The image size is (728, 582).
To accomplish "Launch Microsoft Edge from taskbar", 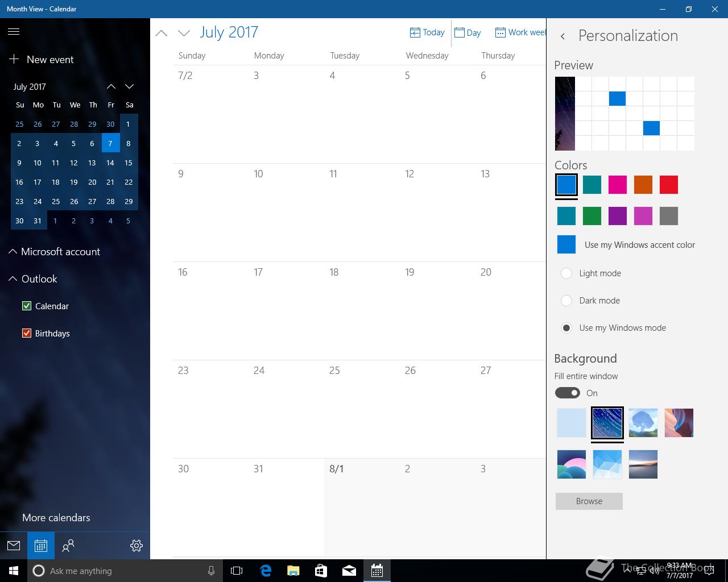I will [266, 571].
